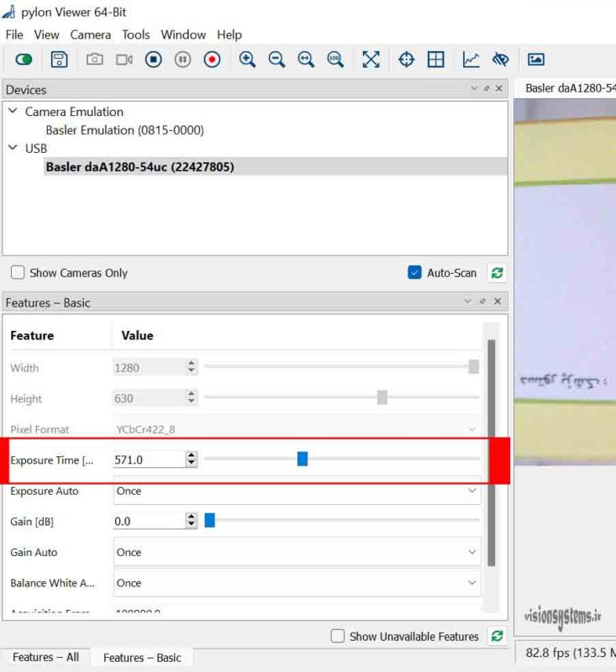
Task: Start continuous shot video icon
Action: [x=124, y=59]
